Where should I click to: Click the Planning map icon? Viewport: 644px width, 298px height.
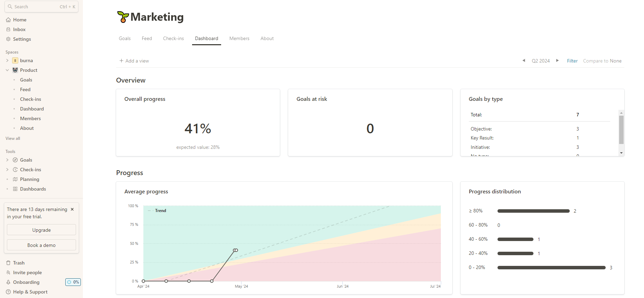[x=15, y=180]
